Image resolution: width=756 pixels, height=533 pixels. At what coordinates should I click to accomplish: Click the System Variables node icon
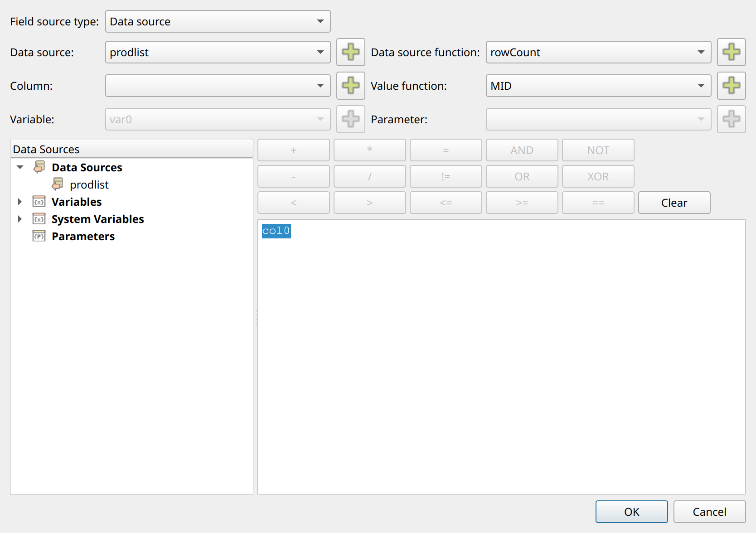click(39, 219)
